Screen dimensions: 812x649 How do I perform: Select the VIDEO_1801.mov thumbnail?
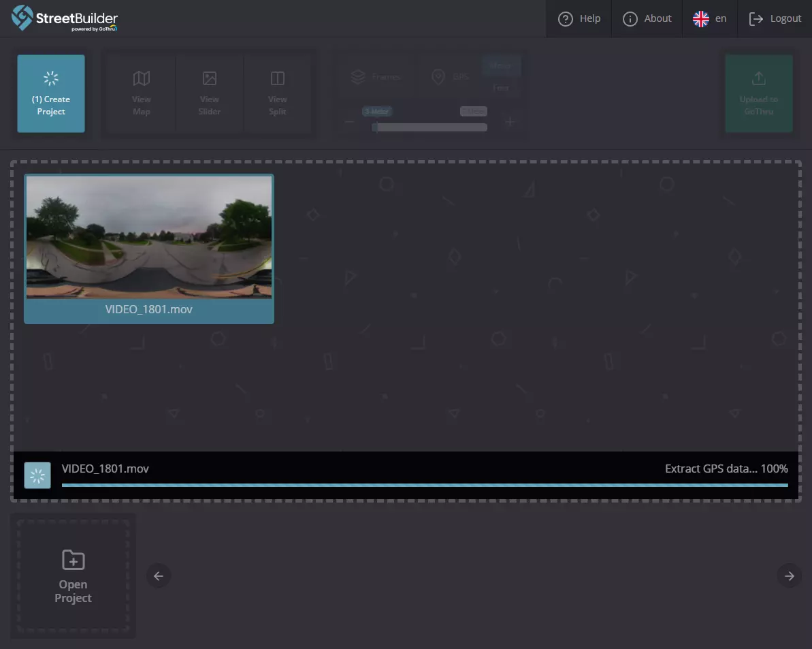coord(148,248)
